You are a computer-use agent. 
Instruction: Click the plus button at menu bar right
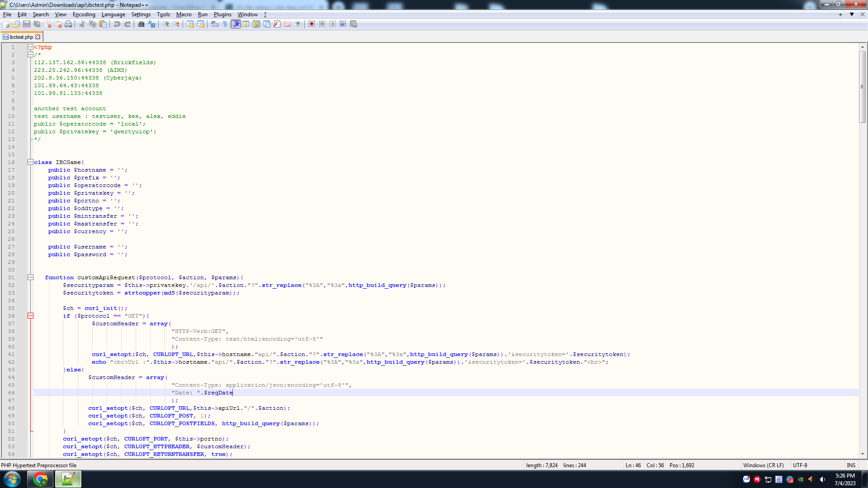[840, 14]
